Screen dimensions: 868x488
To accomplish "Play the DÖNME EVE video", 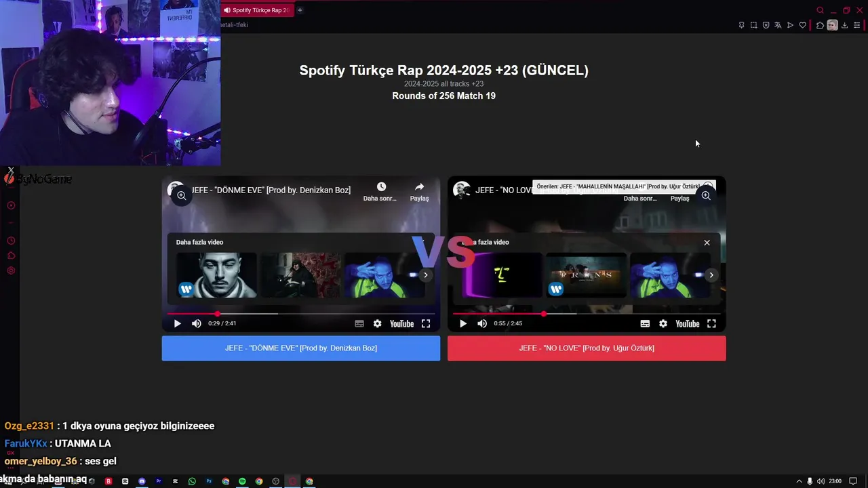I will click(177, 324).
